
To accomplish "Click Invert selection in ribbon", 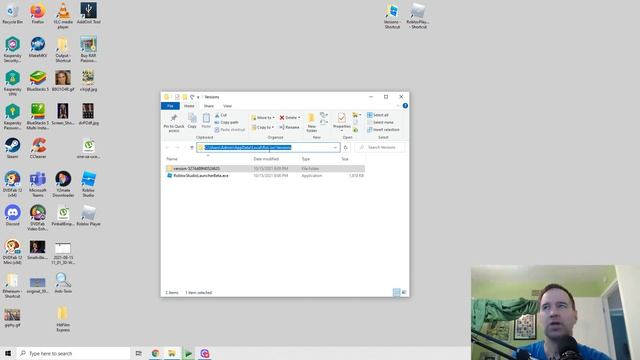I will pyautogui.click(x=383, y=130).
